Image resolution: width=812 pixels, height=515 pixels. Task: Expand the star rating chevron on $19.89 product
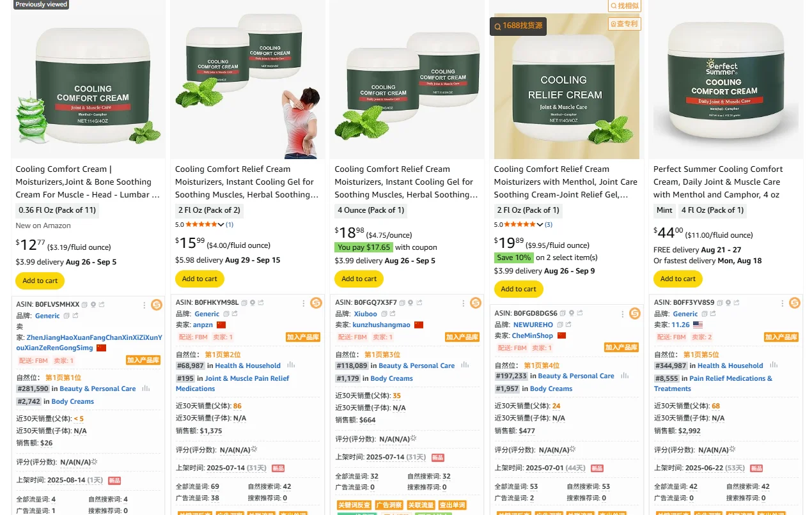coord(540,225)
